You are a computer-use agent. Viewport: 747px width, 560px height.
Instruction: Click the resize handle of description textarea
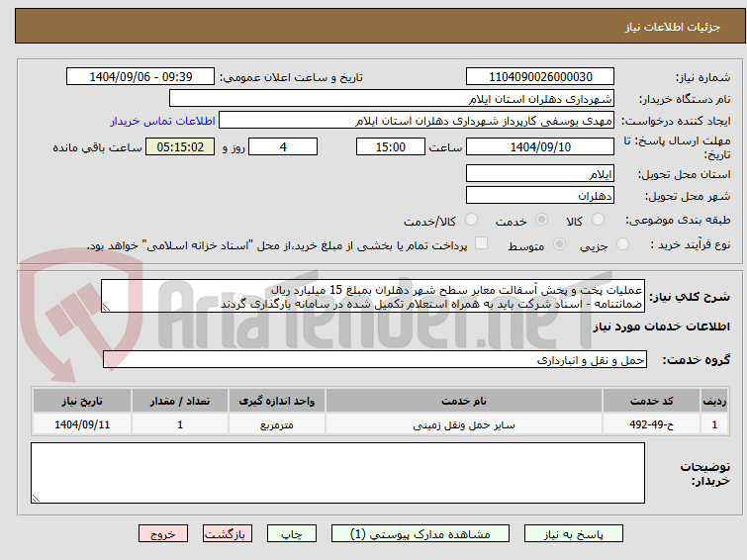coord(106,308)
